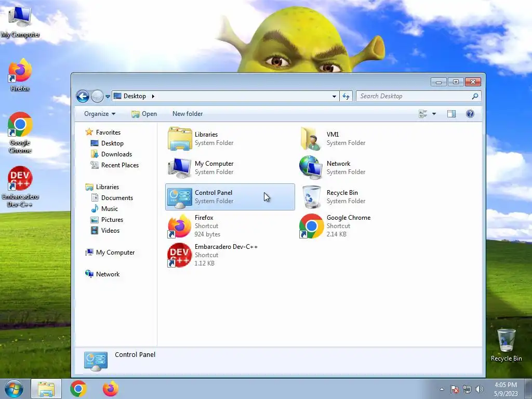Open the recent locations dropdown next to the Forward arrow
Screen dimensions: 532x399
[108, 96]
